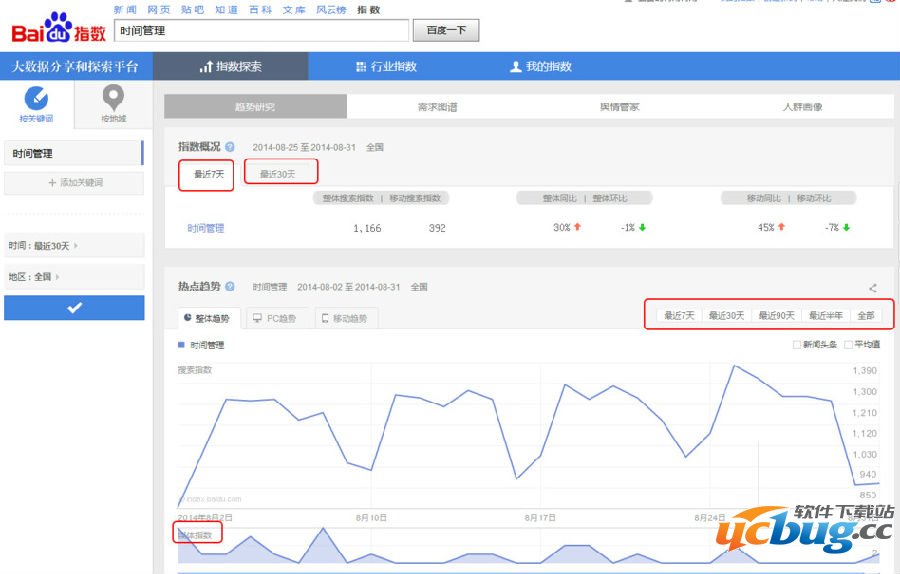Toggle 时间管理 legend series in chart
The width and height of the screenshot is (900, 574).
201,345
